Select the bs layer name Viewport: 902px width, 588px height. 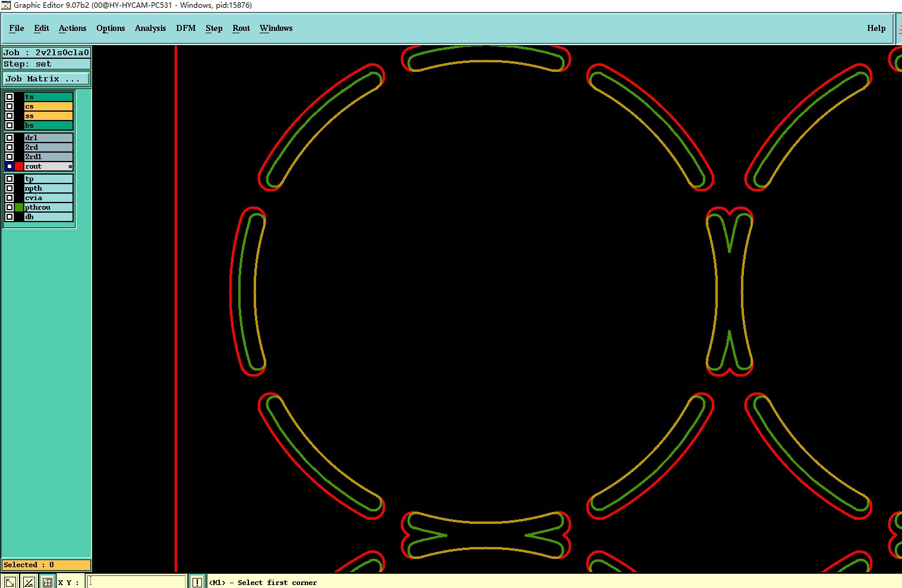(49, 125)
